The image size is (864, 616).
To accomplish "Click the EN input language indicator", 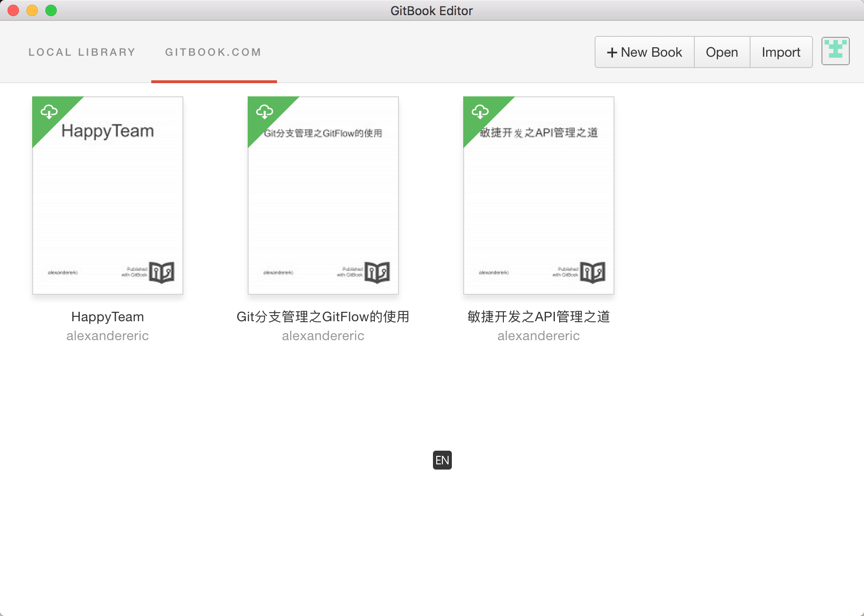I will click(x=442, y=460).
